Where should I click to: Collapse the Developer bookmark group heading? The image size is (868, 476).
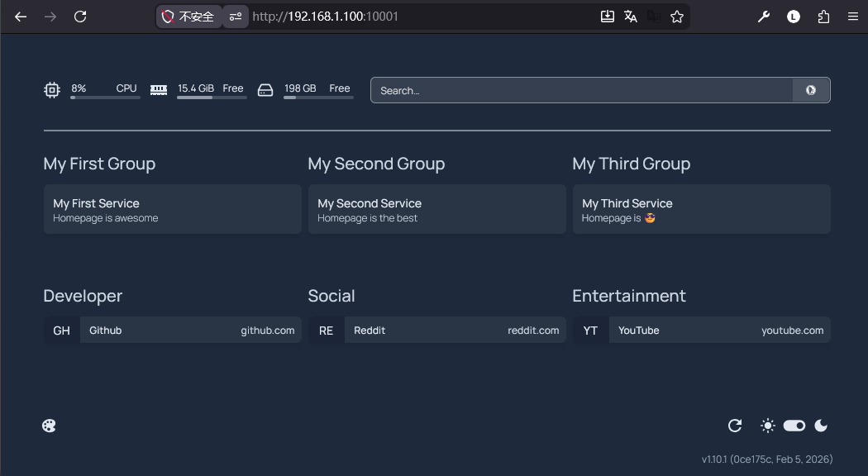point(83,296)
